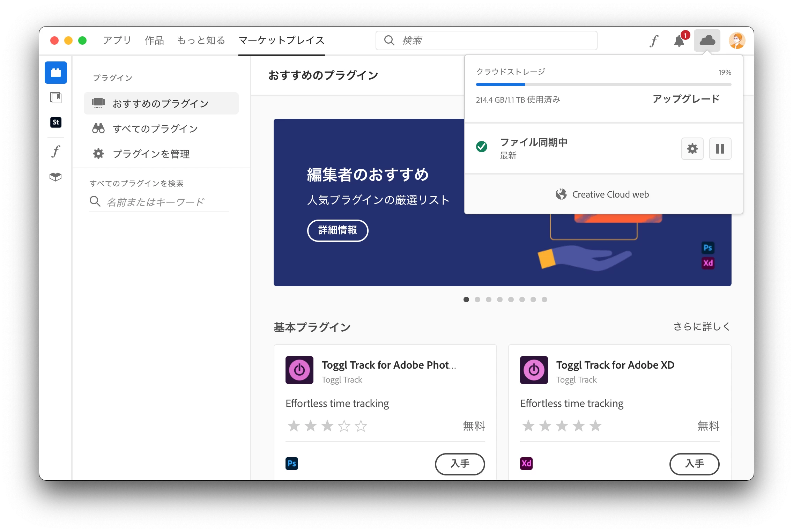
Task: Open the notifications bell
Action: 679,41
